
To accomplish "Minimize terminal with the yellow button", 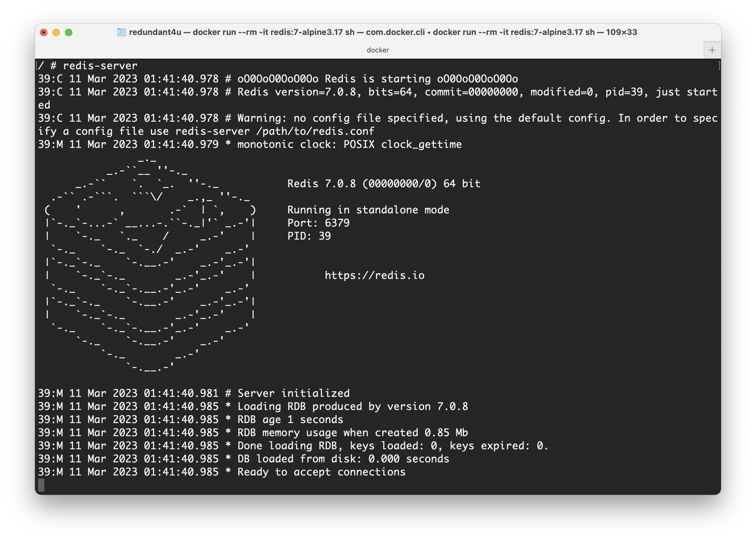I will (56, 32).
